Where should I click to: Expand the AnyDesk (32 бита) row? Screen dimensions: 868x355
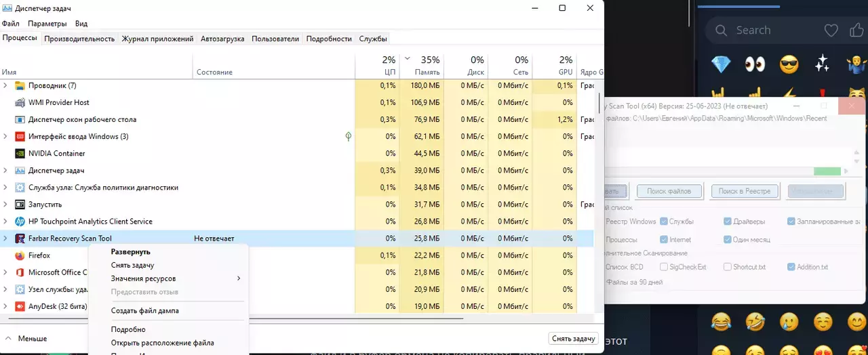[5, 306]
